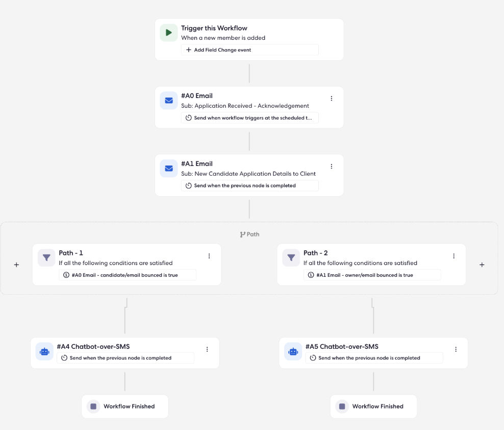Click the #A4 Chatbot-over-SMS robot icon
The height and width of the screenshot is (430, 504).
coord(44,351)
